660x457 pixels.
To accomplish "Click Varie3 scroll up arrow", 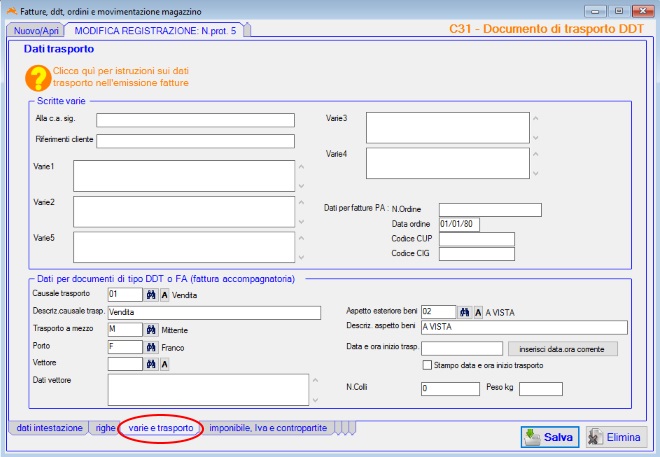I will (535, 119).
